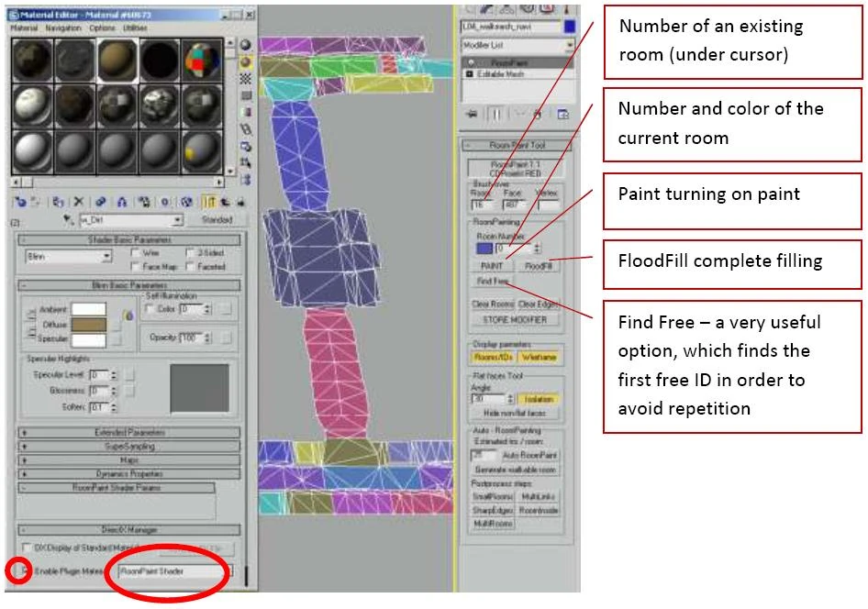Click the Go to Parent icon
The width and height of the screenshot is (868, 609).
pyautogui.click(x=226, y=202)
